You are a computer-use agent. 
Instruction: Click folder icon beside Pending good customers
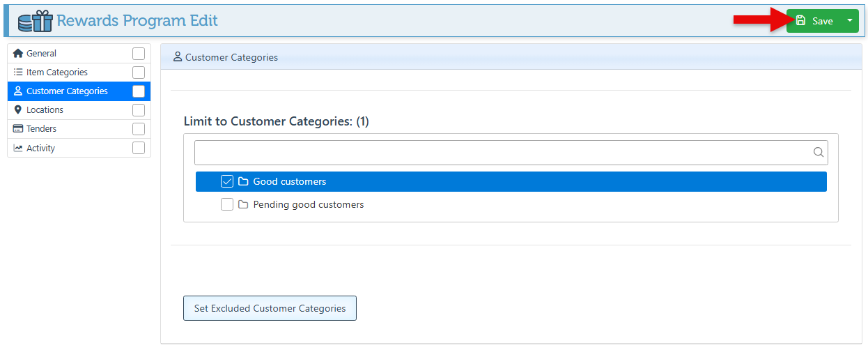click(x=243, y=205)
